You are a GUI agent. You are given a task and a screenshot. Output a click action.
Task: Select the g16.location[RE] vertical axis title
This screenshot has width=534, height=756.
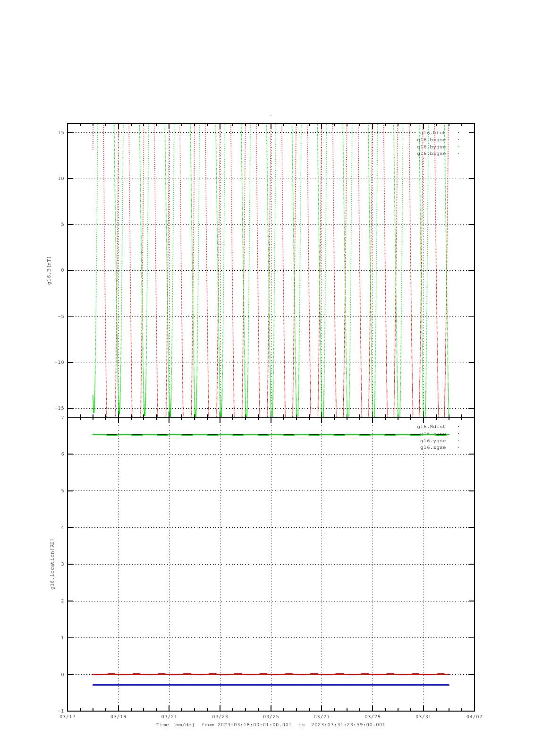tap(52, 564)
